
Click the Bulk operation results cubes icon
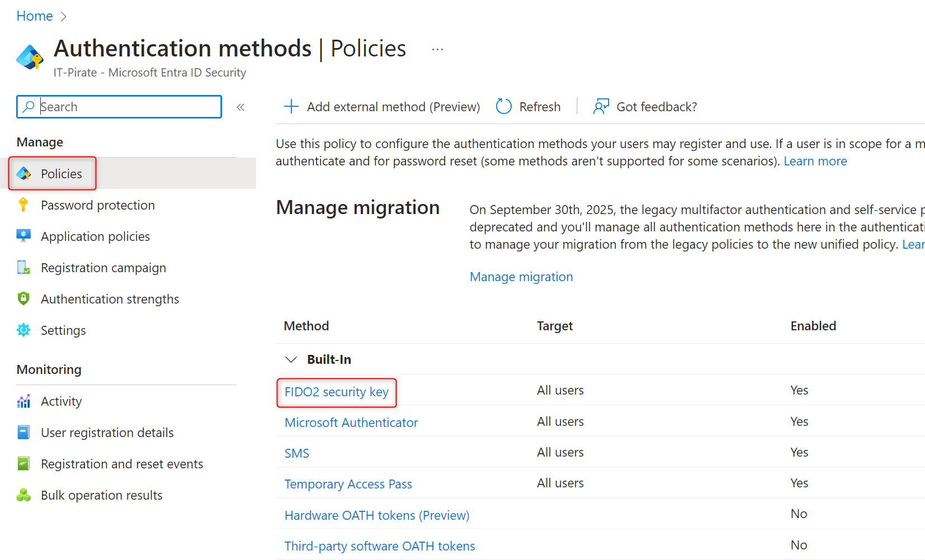[23, 495]
